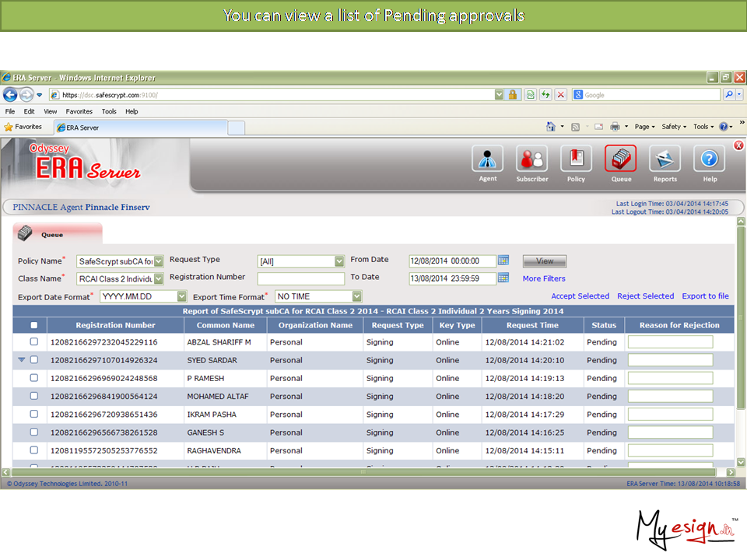Open the Reports icon
The image size is (747, 560).
point(665,159)
